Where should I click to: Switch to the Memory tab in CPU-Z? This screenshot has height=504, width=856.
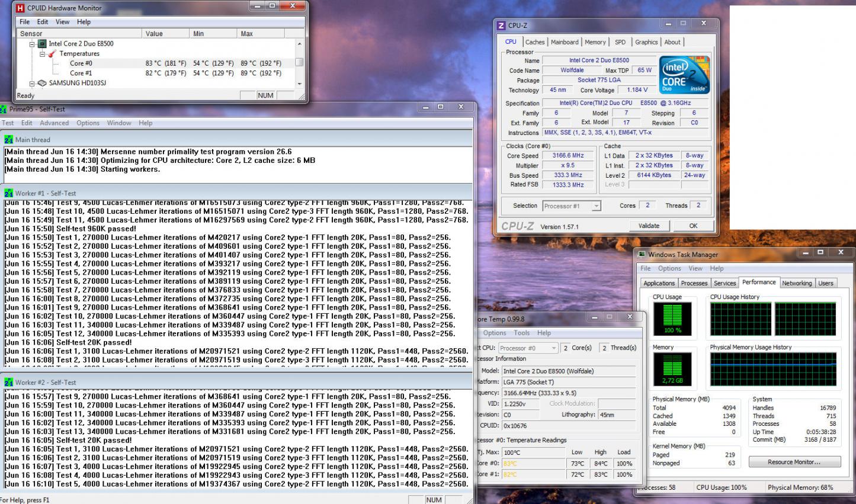(595, 42)
